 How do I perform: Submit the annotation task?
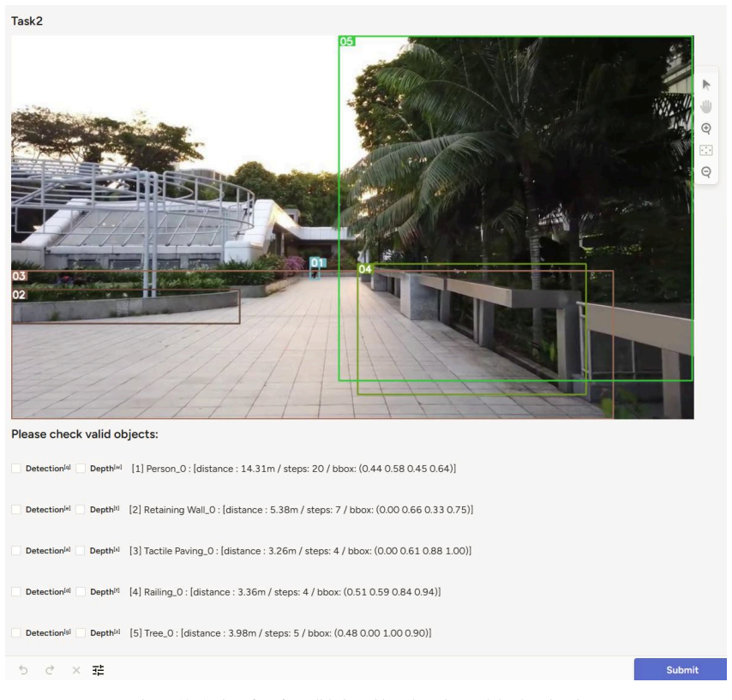click(x=681, y=669)
